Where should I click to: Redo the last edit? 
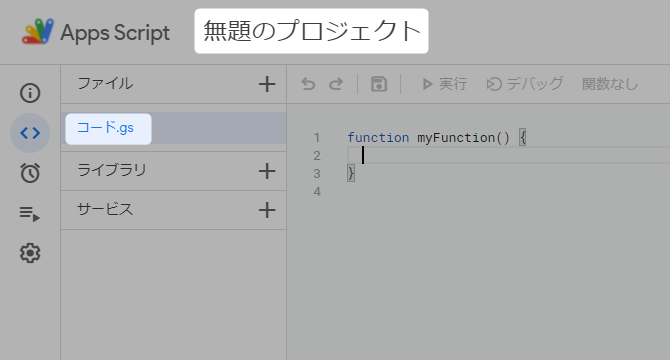(x=336, y=84)
